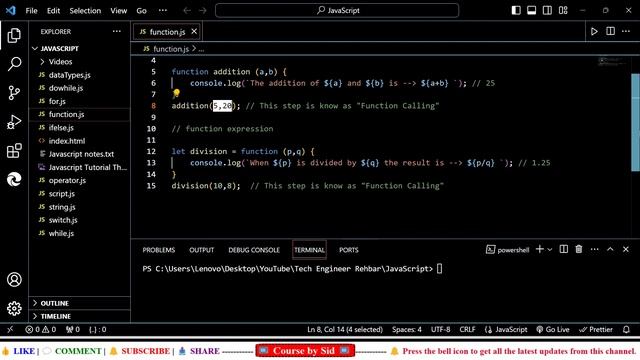Go forward with the navigation arrow
This screenshot has width=640, height=360.
click(203, 11)
